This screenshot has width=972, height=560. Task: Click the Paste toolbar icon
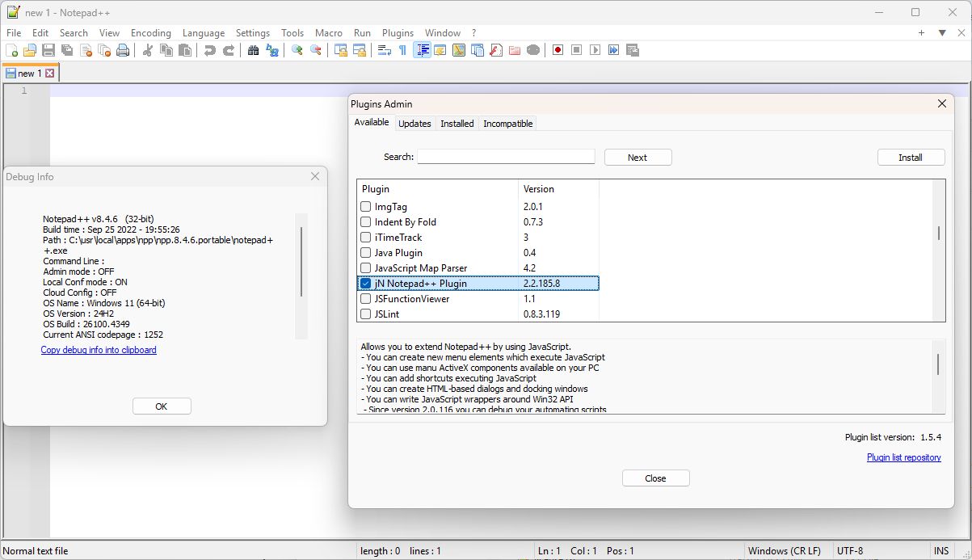tap(185, 50)
